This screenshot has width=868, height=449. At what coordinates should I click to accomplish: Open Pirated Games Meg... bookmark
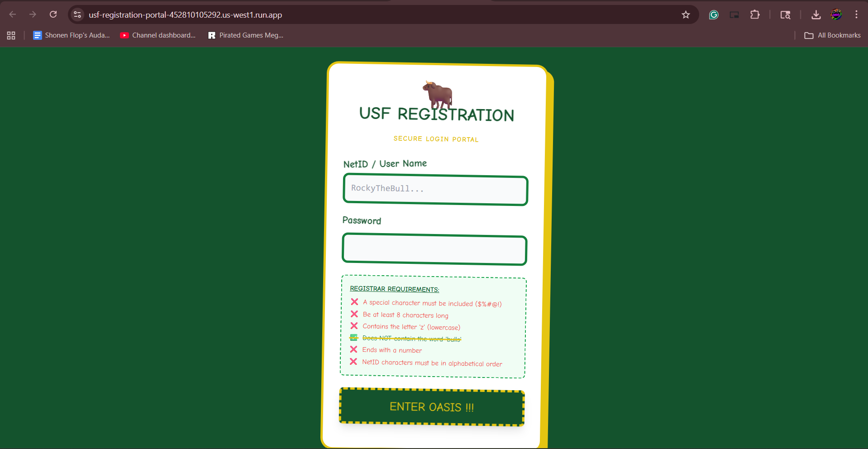[x=246, y=35]
